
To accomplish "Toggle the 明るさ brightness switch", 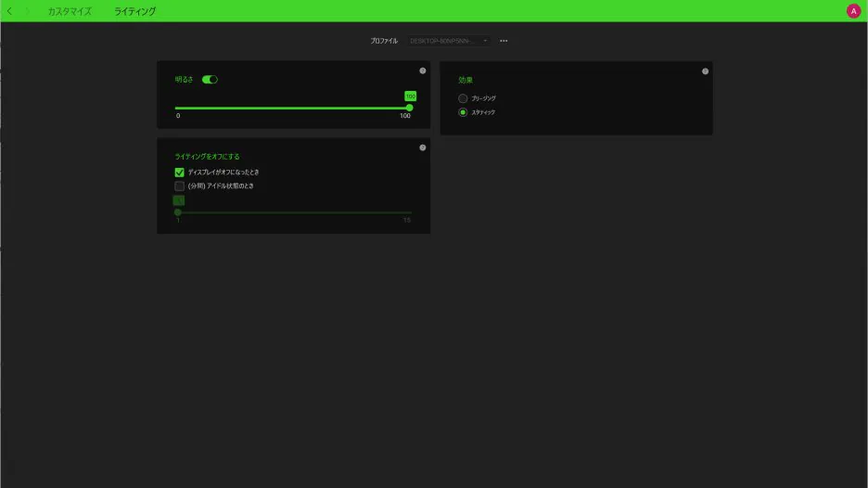I will [210, 80].
